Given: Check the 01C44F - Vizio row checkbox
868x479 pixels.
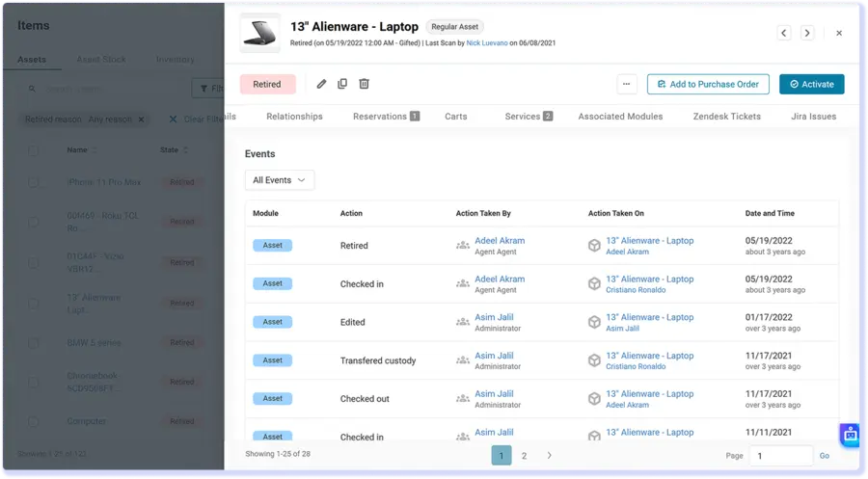Looking at the screenshot, I should pyautogui.click(x=33, y=263).
